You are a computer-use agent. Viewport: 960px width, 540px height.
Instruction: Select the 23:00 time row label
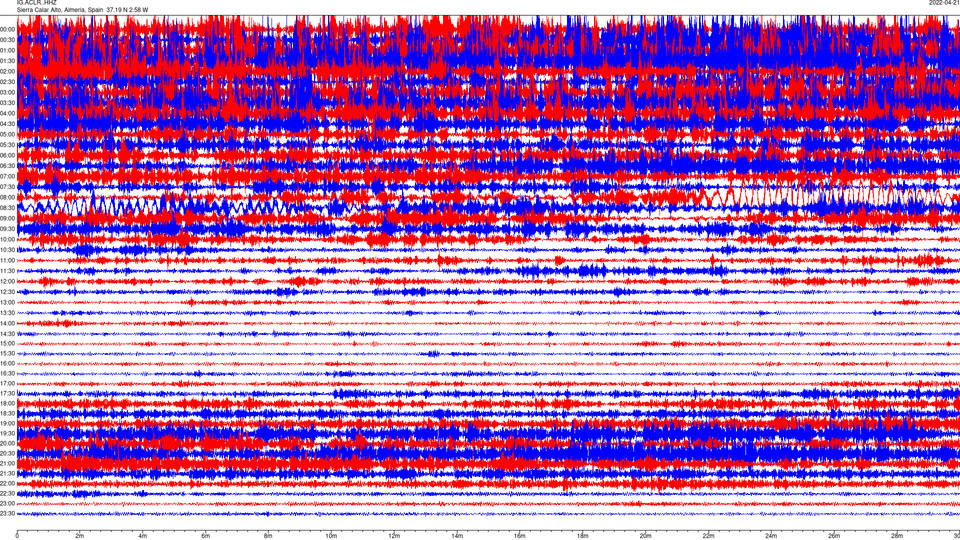pyautogui.click(x=7, y=503)
